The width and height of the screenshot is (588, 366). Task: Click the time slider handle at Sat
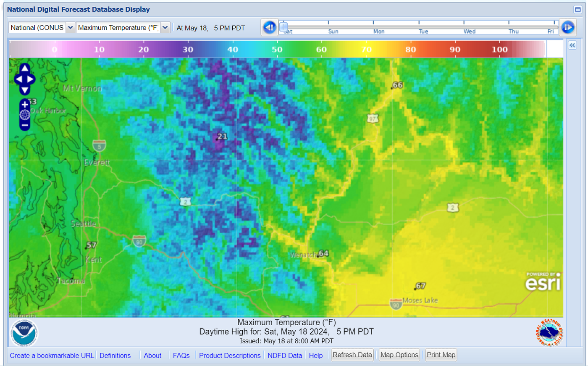tap(284, 27)
